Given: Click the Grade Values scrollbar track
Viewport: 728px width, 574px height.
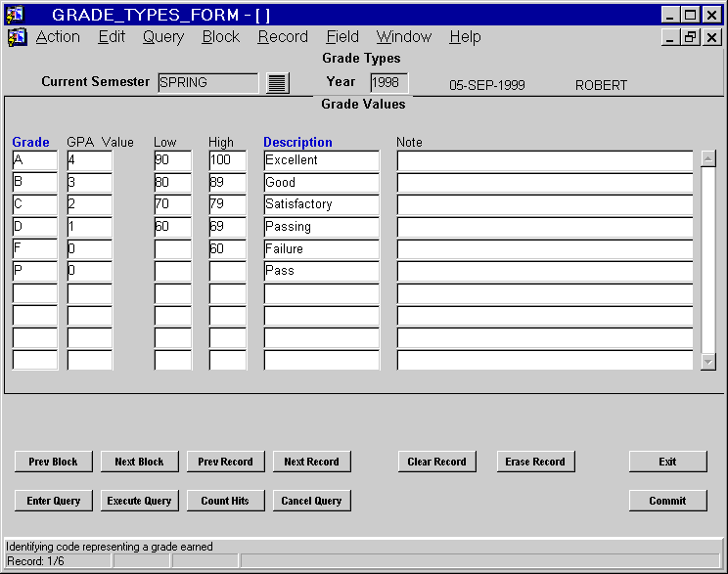Looking at the screenshot, I should 708,260.
